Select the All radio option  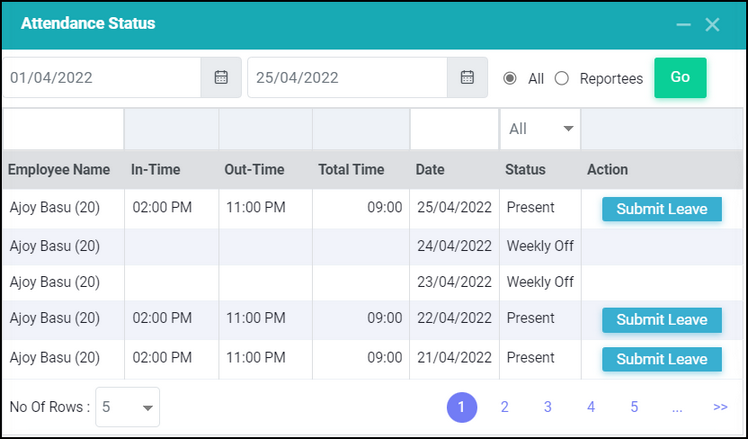pos(509,78)
